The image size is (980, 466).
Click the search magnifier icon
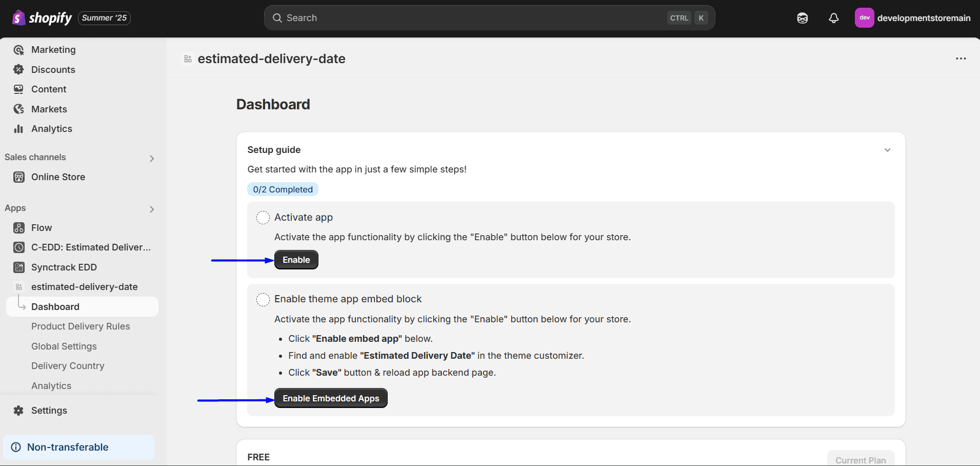tap(277, 18)
